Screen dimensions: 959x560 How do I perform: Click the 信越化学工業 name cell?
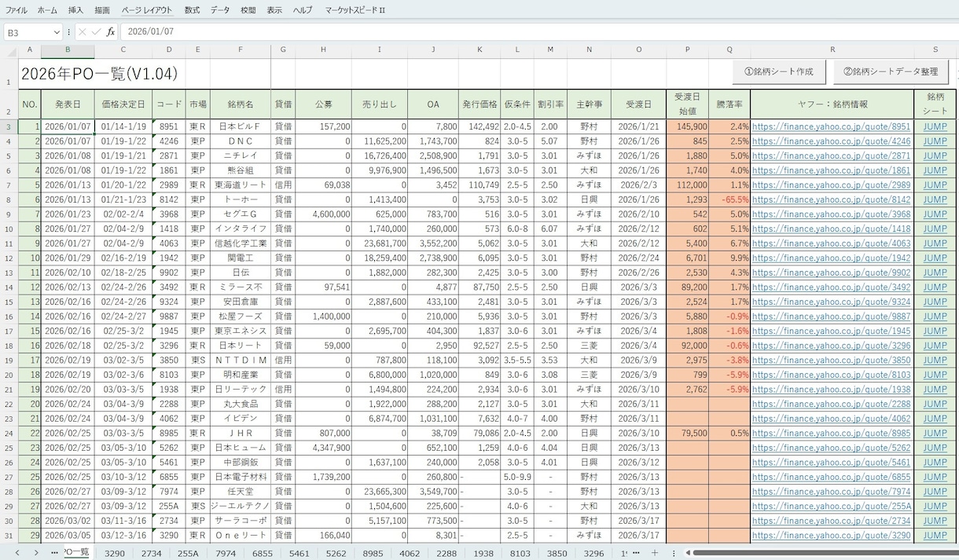click(241, 243)
